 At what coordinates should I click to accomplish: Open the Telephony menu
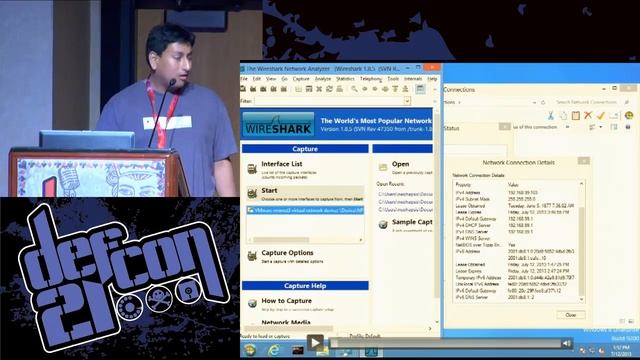[x=371, y=78]
